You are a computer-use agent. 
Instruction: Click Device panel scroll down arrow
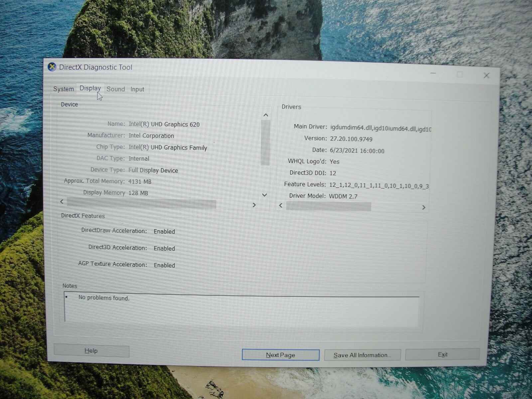tap(265, 195)
